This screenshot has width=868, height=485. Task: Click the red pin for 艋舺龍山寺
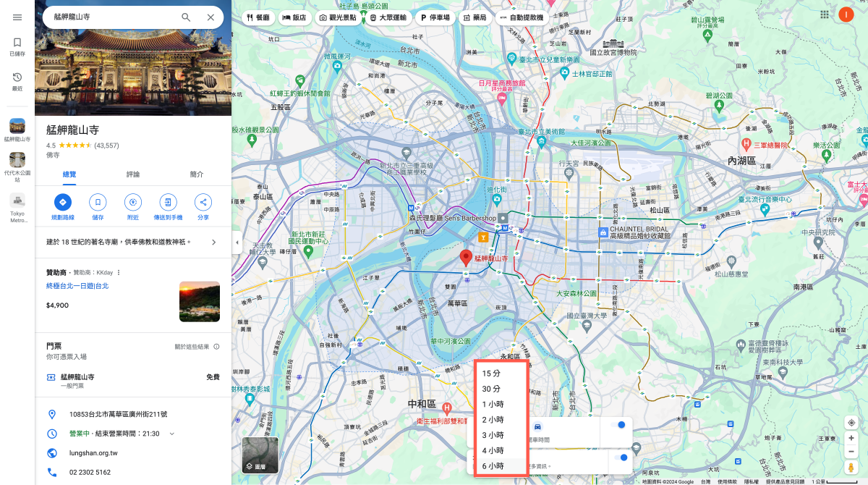[x=467, y=258]
